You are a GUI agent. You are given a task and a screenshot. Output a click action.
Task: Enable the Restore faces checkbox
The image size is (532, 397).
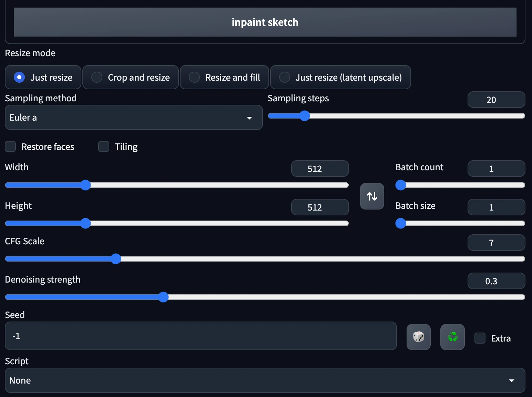(x=11, y=146)
